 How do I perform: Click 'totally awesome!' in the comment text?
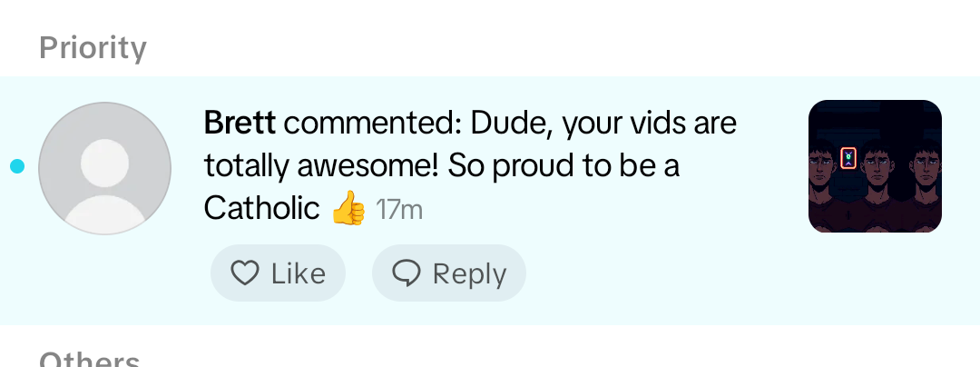322,165
